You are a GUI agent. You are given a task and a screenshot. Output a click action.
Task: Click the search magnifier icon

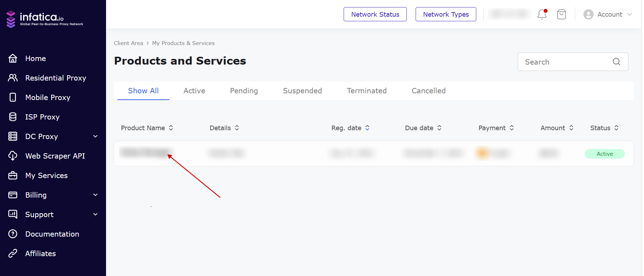point(616,62)
